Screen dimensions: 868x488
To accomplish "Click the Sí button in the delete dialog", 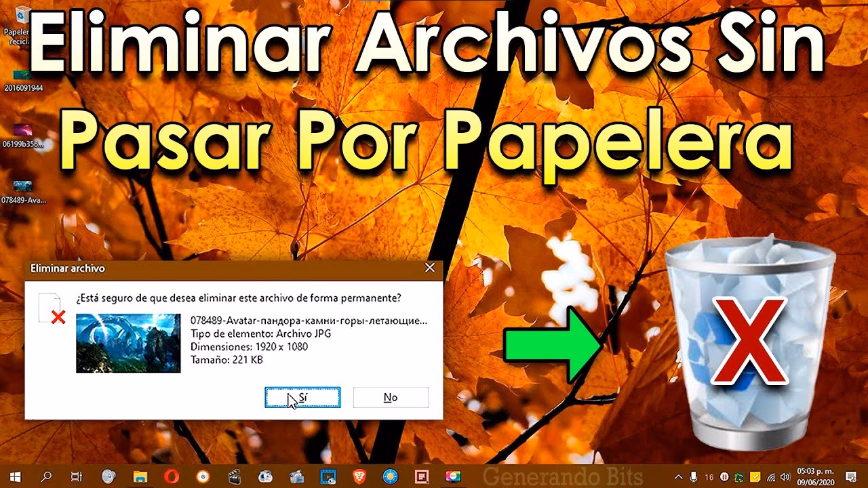I will 302,397.
